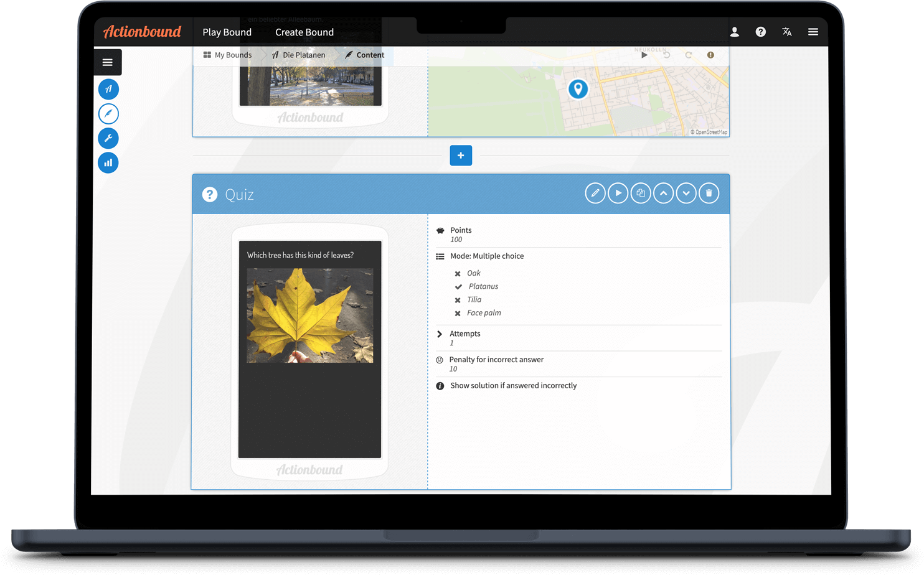This screenshot has height=575, width=924.
Task: Open the statistics bar chart sidebar icon
Action: (108, 163)
